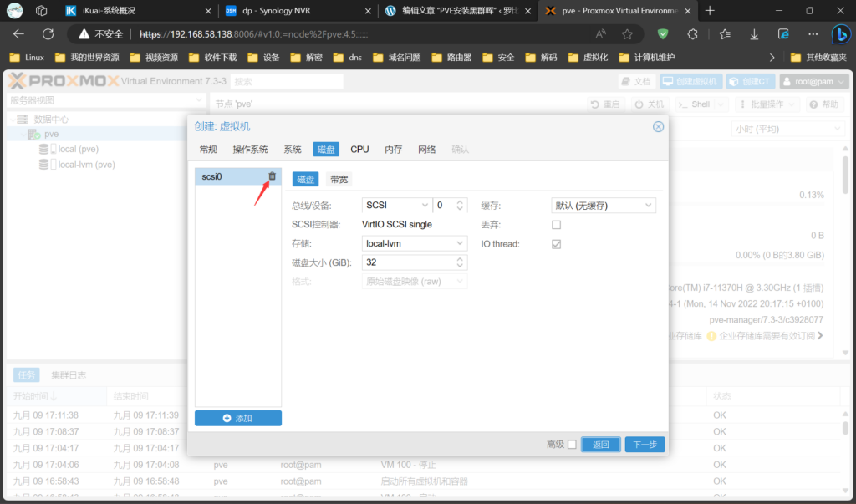Bookmark page with the star icon

coord(627,34)
